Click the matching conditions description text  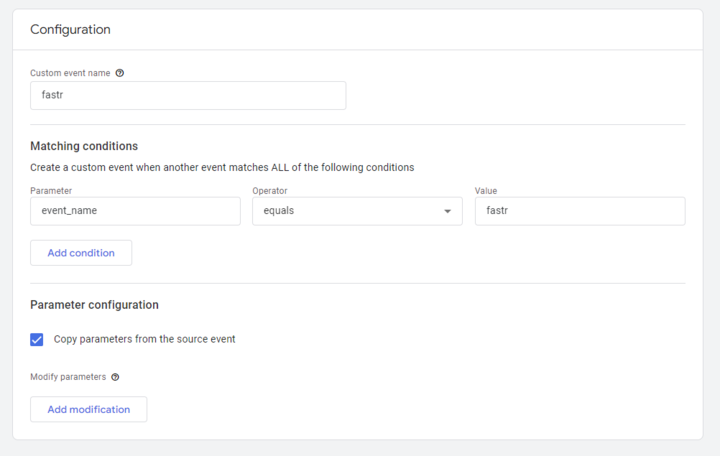[222, 167]
